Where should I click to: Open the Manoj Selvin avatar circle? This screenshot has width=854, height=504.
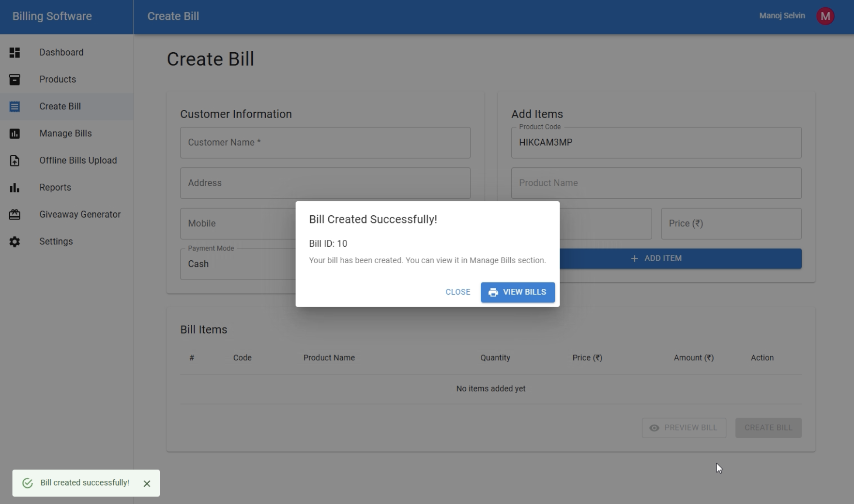coord(825,15)
